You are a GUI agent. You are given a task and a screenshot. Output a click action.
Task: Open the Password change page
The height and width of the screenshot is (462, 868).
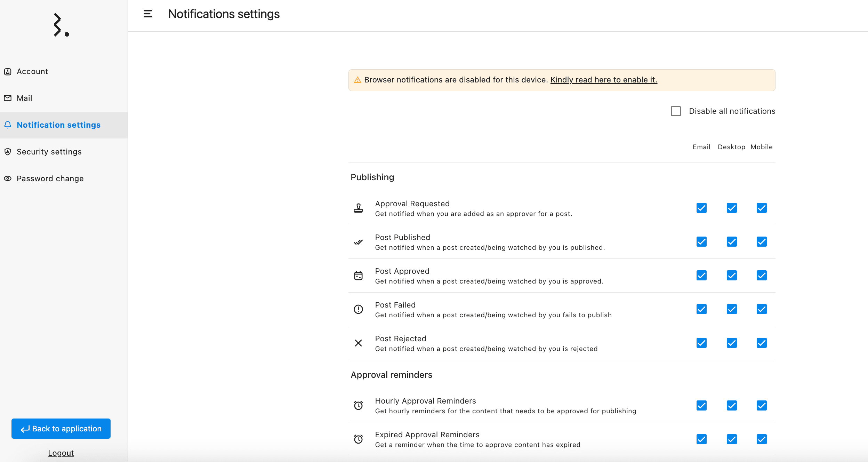[50, 178]
